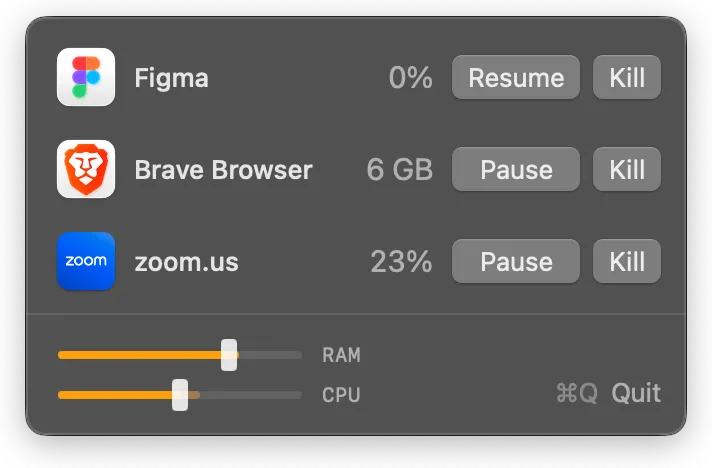The image size is (712, 468).
Task: Kill the zoom.us process
Action: pos(627,261)
